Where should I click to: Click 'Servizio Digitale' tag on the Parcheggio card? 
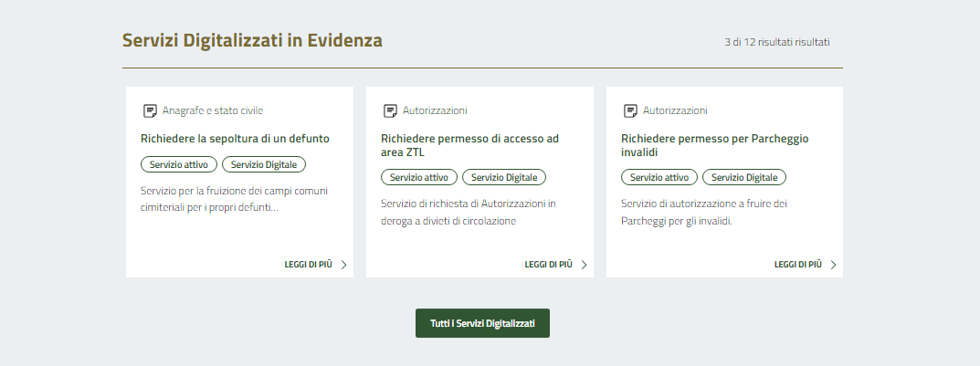(x=744, y=177)
